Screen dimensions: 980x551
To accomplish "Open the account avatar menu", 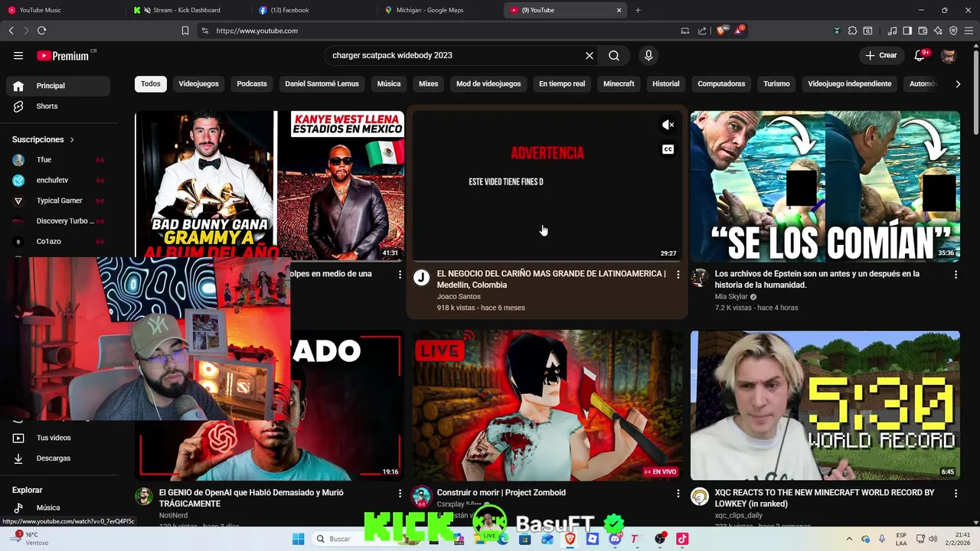I will [949, 56].
